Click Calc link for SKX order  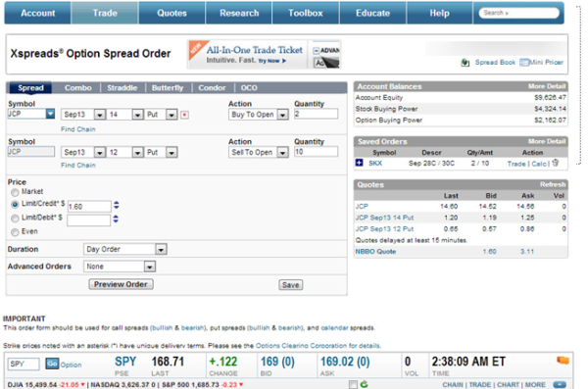539,164
